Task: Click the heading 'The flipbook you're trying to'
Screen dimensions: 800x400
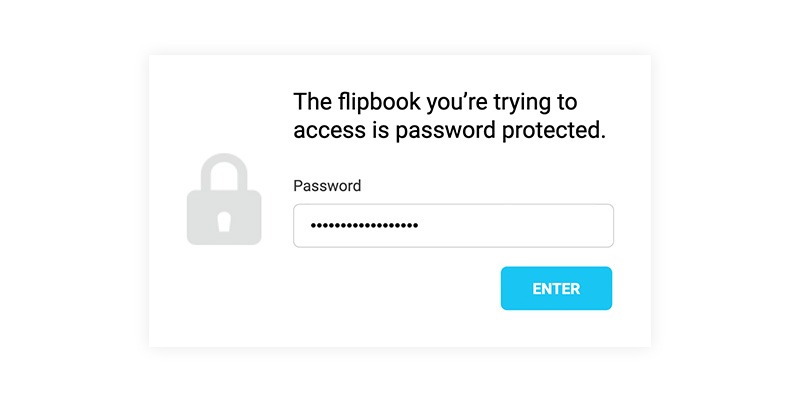Action: (x=435, y=103)
